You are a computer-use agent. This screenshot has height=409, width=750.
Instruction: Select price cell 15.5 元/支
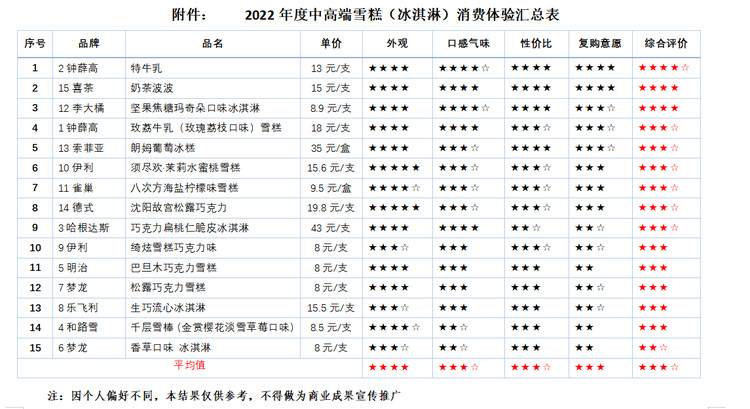click(331, 308)
